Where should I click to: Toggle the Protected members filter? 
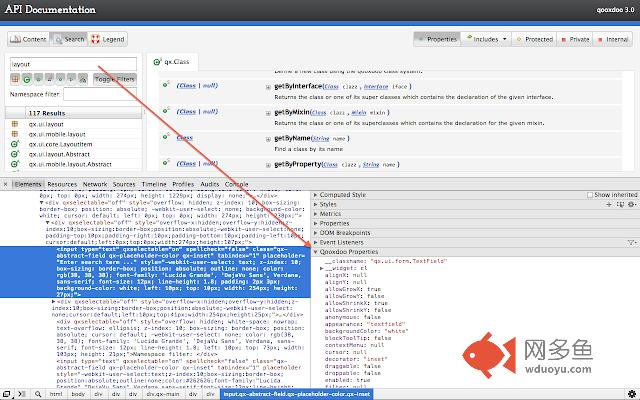(533, 39)
